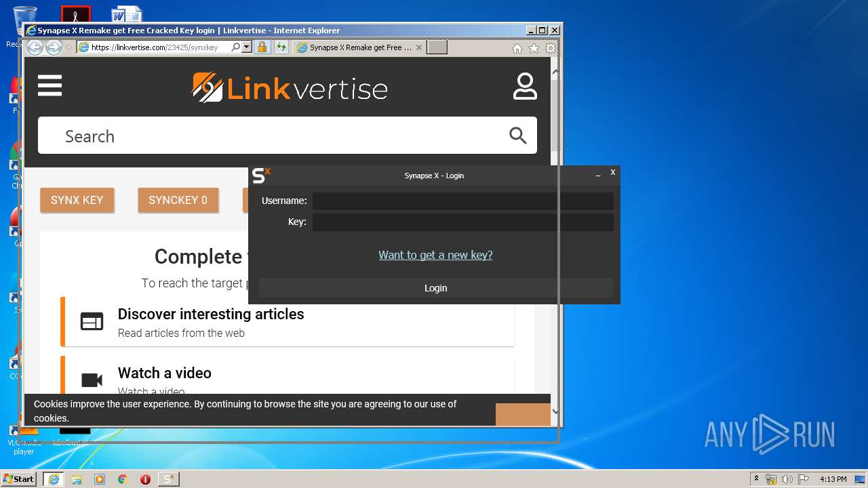Image resolution: width=868 pixels, height=488 pixels.
Task: Click the magnifier icon in Linkvertise search
Action: click(x=518, y=136)
